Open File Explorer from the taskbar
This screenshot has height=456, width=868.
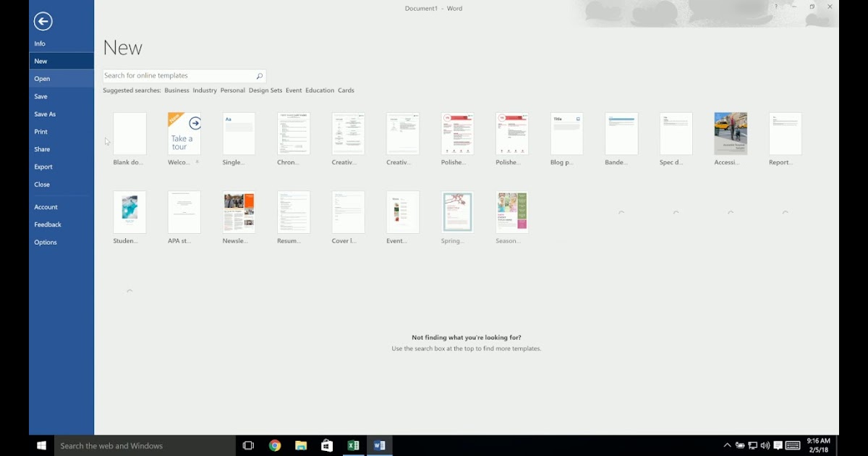(301, 446)
